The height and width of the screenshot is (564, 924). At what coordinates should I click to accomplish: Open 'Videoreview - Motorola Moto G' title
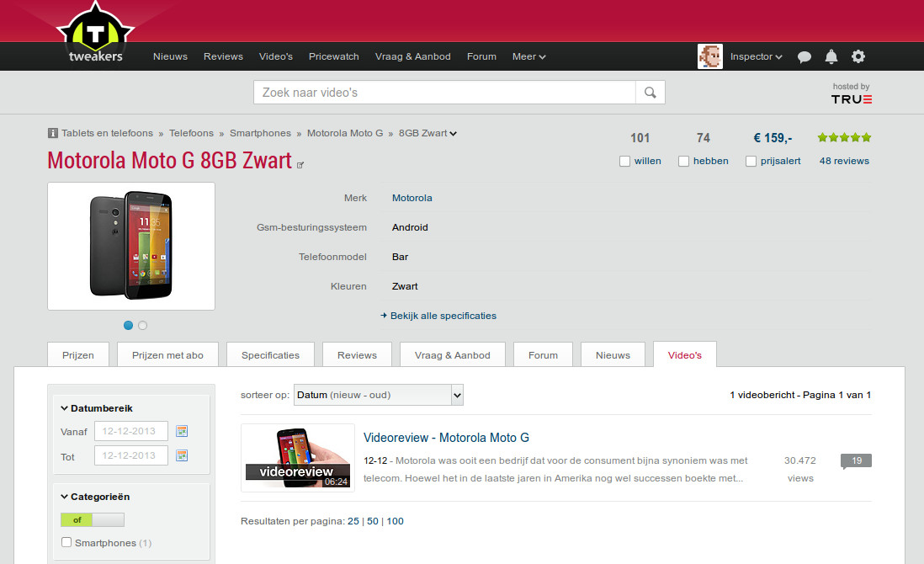(446, 438)
